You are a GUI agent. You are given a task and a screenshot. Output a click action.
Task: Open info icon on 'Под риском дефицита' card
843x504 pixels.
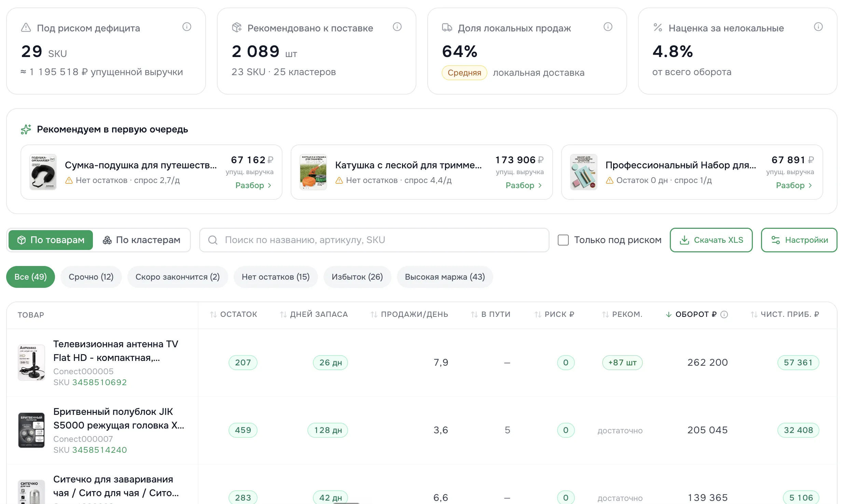[187, 27]
